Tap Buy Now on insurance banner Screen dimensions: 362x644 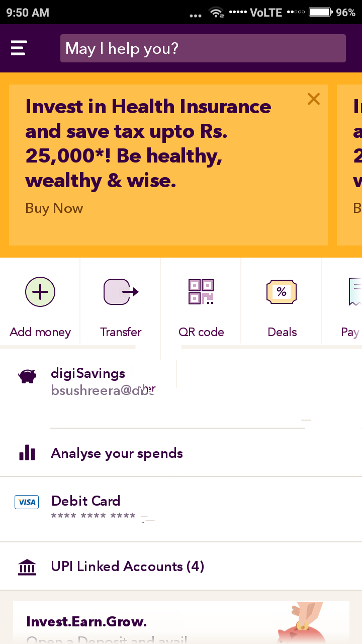(54, 208)
